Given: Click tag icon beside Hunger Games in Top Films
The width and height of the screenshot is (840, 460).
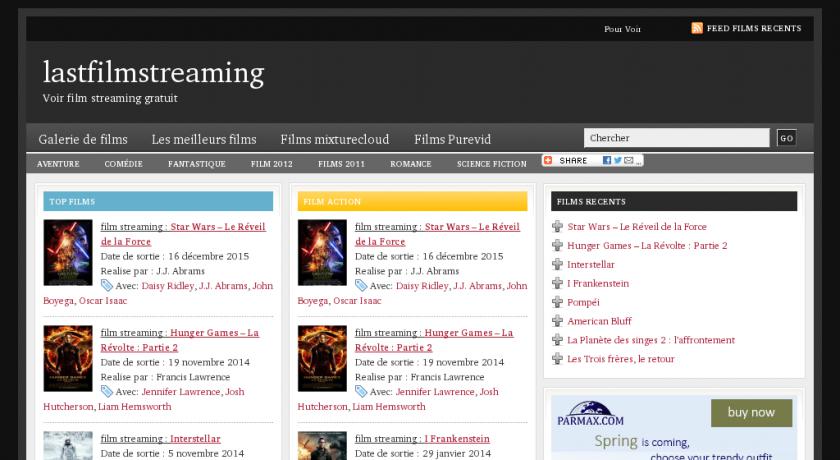Looking at the screenshot, I should (107, 391).
